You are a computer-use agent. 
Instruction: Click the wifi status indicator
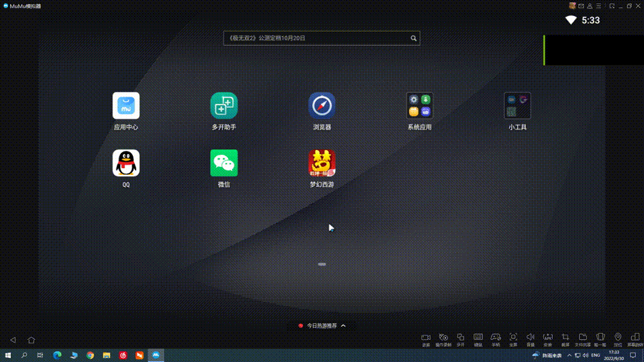(571, 20)
